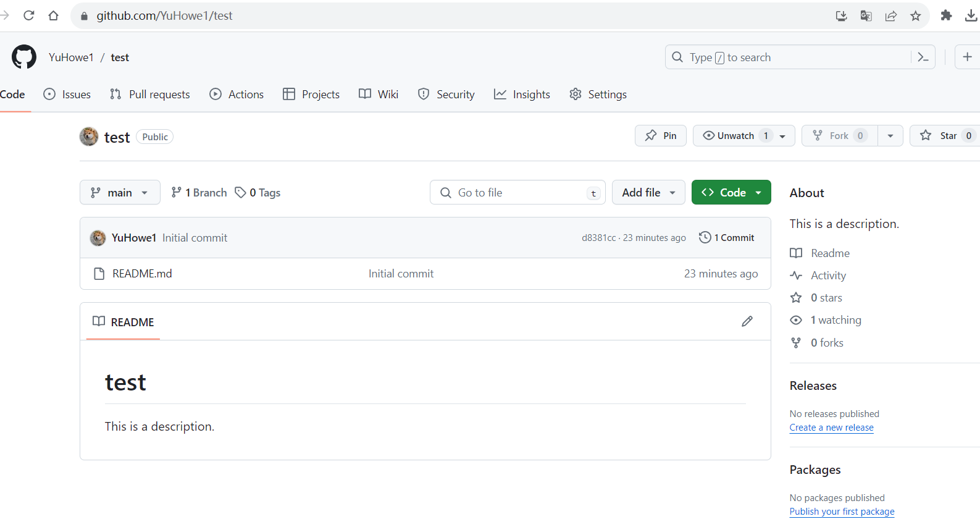Click the branch icon beside 1 Branch
This screenshot has width=980, height=519.
point(176,193)
